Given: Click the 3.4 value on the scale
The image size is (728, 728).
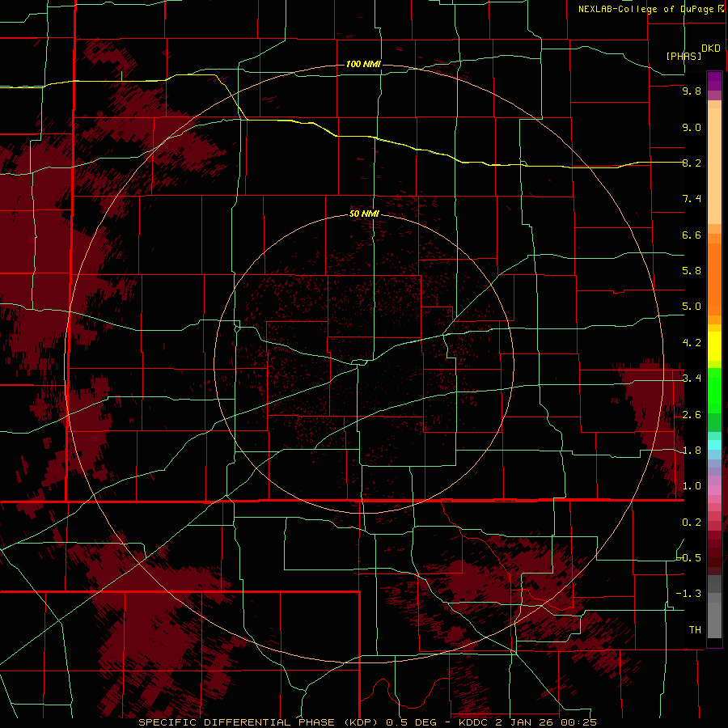Looking at the screenshot, I should click(692, 379).
